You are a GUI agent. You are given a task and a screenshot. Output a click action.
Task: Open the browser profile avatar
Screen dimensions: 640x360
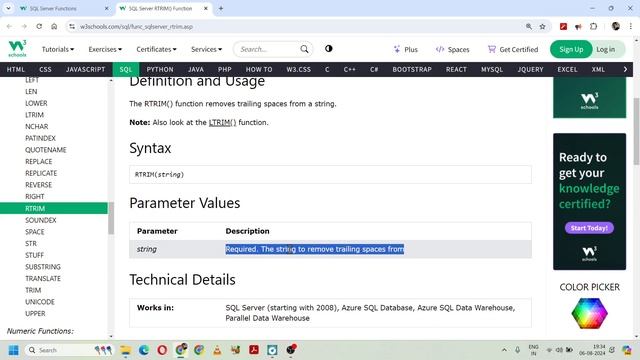pos(616,27)
